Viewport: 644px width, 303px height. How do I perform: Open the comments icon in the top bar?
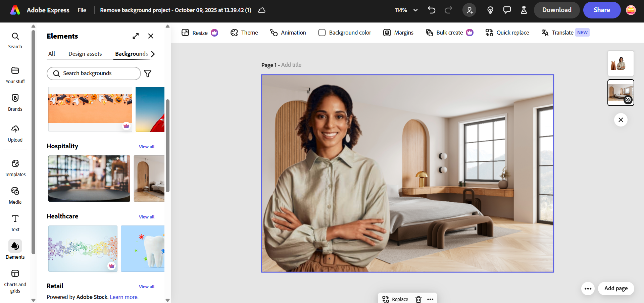tap(507, 10)
